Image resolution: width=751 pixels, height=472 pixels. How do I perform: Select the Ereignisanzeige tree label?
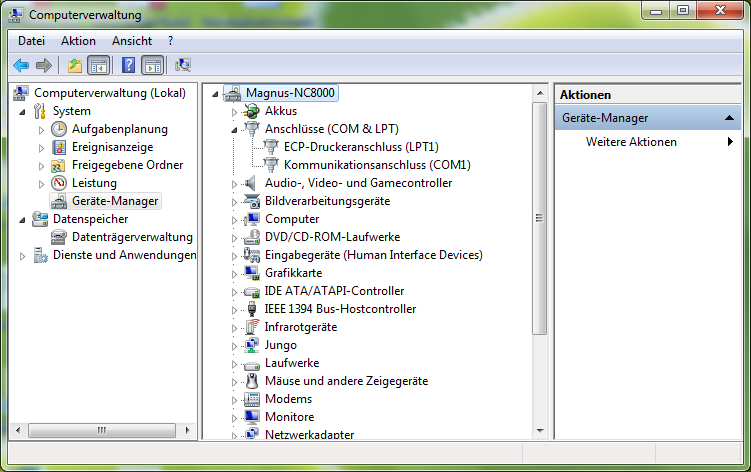113,147
